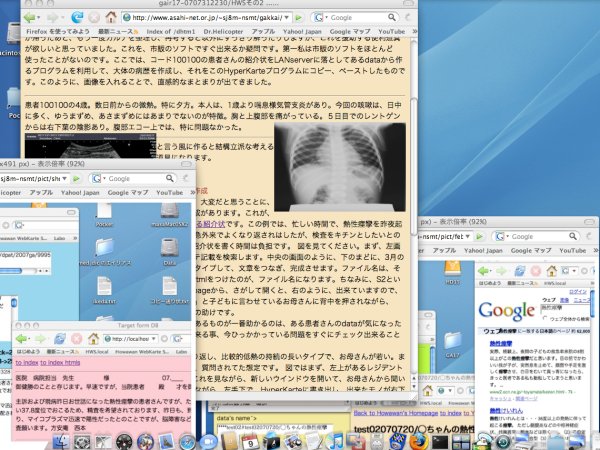600x450 pixels.
Task: Open Finder from the Dock
Action: 61,442
